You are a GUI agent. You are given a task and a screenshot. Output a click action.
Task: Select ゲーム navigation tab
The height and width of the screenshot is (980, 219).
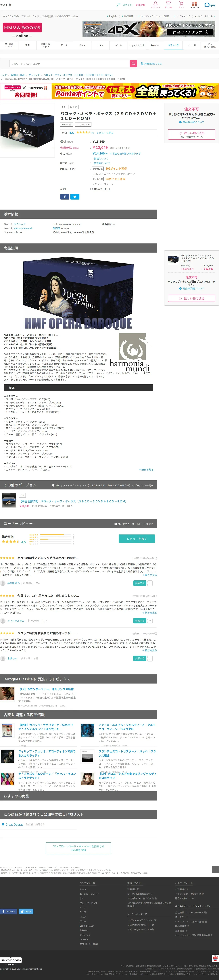tap(118, 45)
